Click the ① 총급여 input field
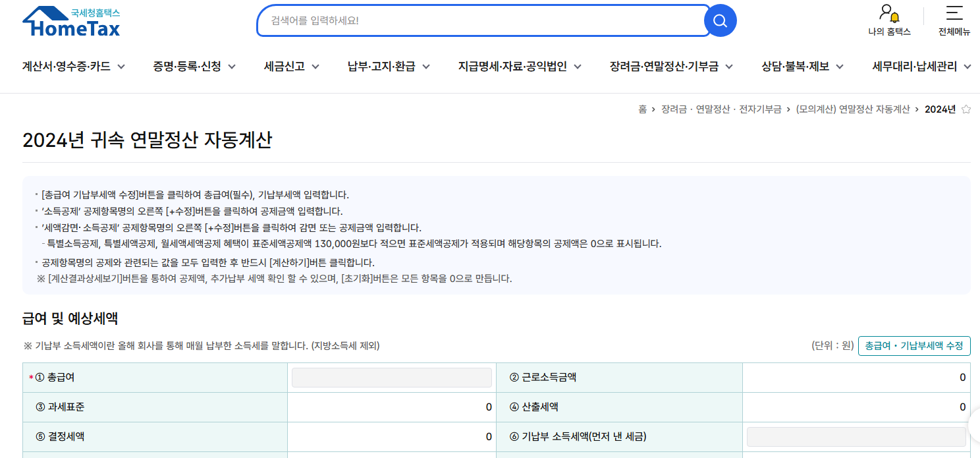Screen dimensions: 980x458 pyautogui.click(x=392, y=378)
